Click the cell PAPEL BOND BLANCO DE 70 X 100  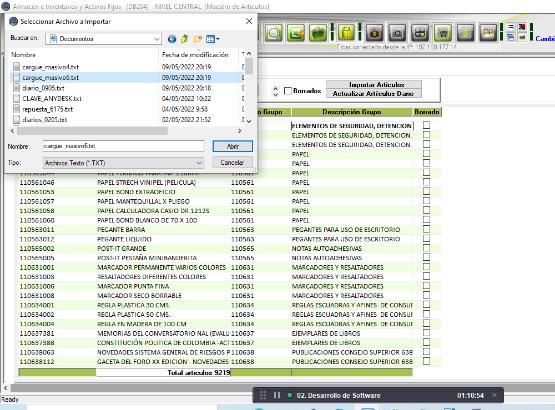tap(147, 220)
